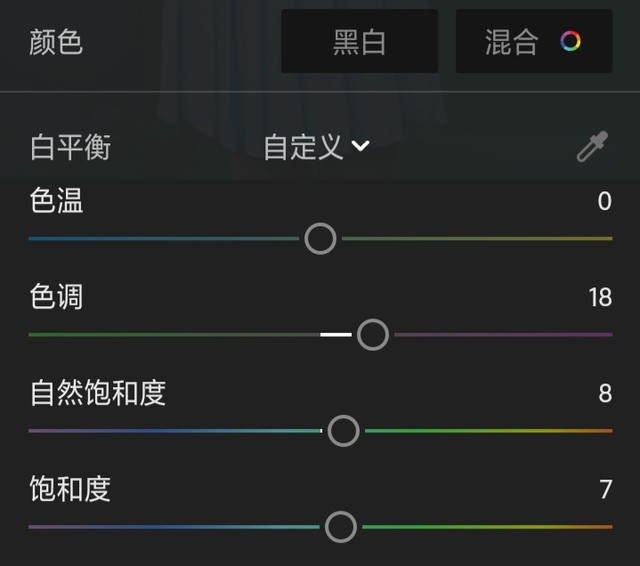Click the 自然饱和度 value showing 8

pos(605,393)
